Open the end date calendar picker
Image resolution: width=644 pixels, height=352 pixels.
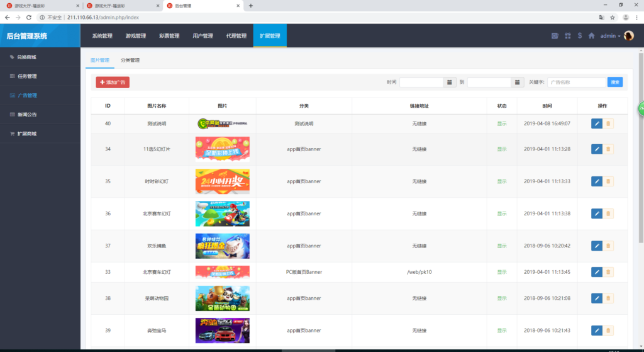(x=517, y=82)
